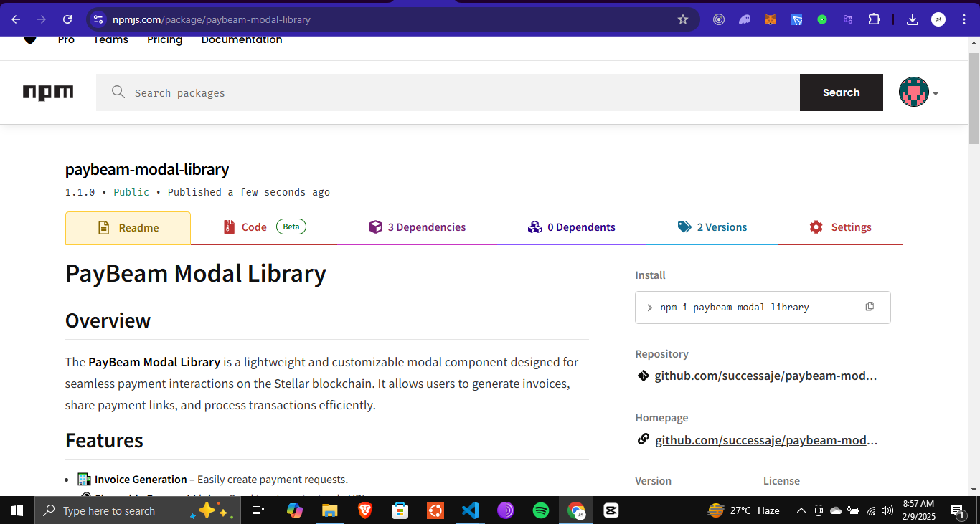Click the browser address bar URL

tap(212, 19)
